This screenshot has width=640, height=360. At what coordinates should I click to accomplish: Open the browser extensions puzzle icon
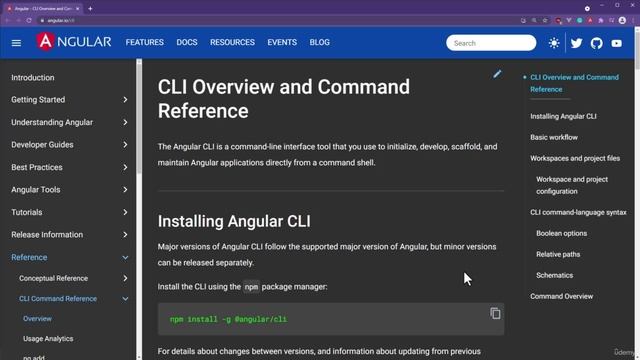click(x=601, y=20)
